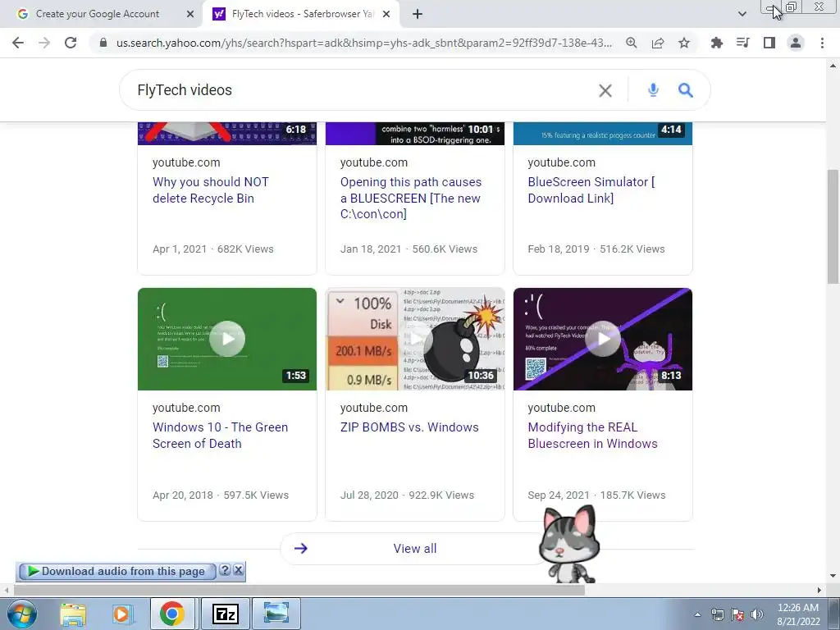Open Why you should NOT delete Recycle Bin
Image resolution: width=840 pixels, height=630 pixels.
(211, 190)
